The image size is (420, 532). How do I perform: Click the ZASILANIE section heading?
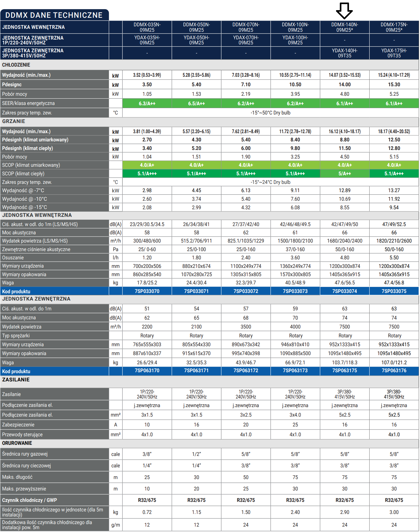point(16,380)
